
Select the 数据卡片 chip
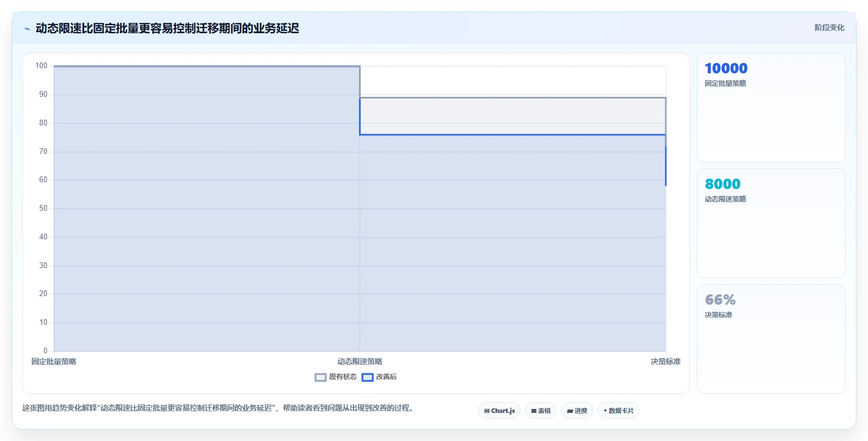pos(618,411)
